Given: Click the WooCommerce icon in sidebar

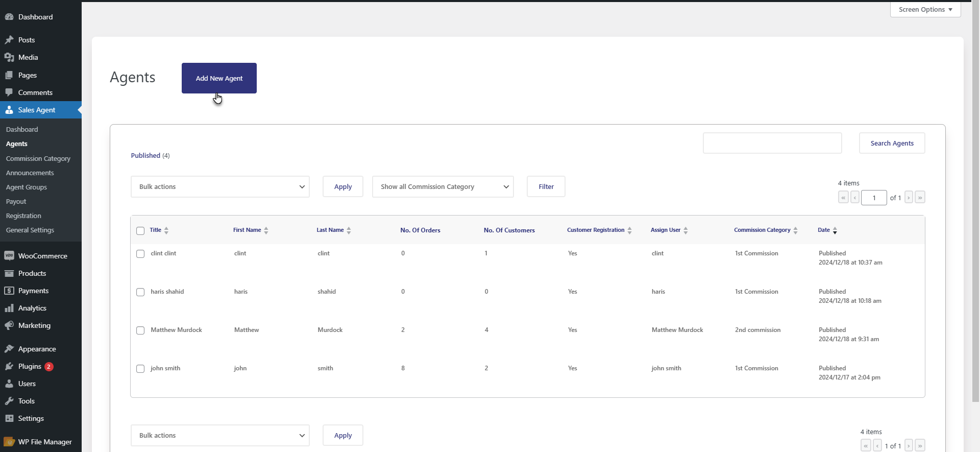Looking at the screenshot, I should click(x=9, y=256).
